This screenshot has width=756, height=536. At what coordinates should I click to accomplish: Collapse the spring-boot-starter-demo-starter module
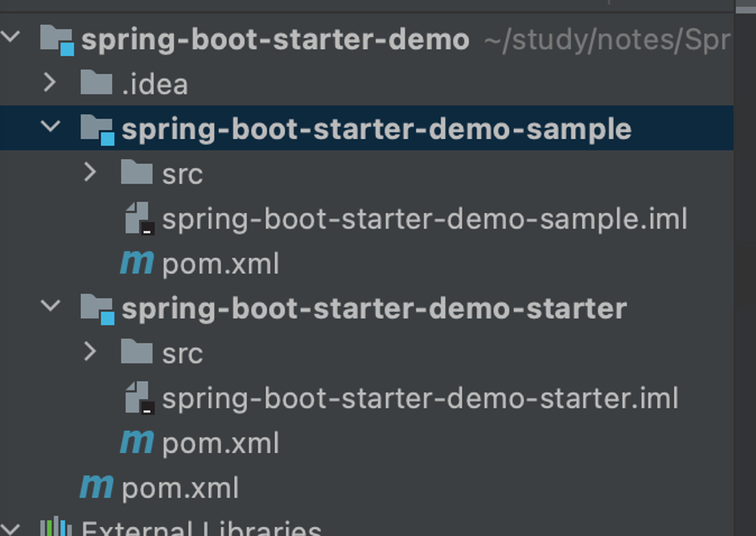50,306
